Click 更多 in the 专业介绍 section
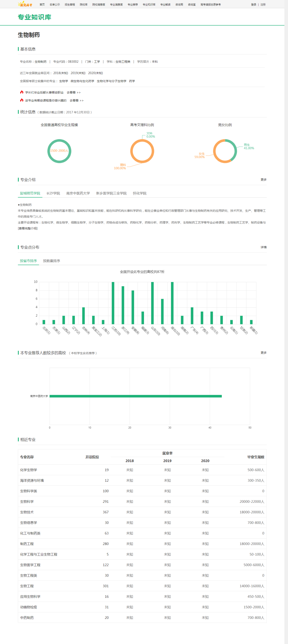The height and width of the screenshot is (644, 288). coord(263,180)
